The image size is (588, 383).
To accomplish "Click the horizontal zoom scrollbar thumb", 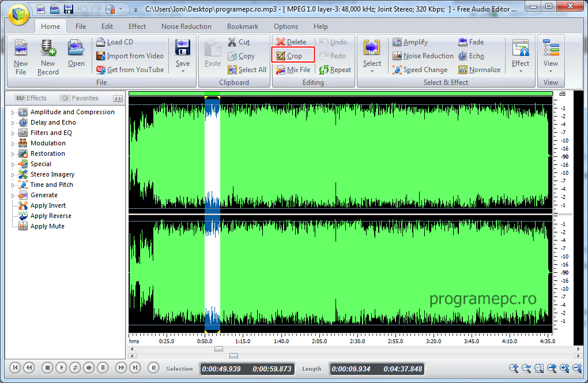I will pyautogui.click(x=233, y=356).
